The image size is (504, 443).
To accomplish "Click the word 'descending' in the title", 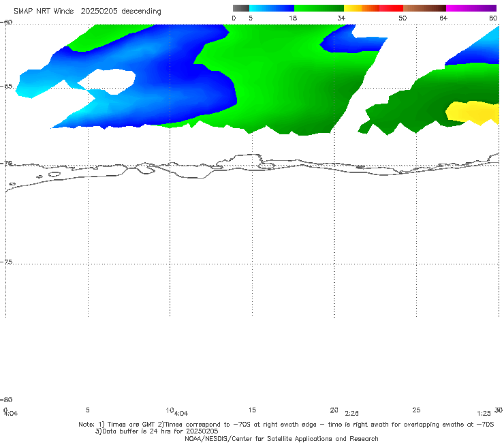I will pos(142,12).
